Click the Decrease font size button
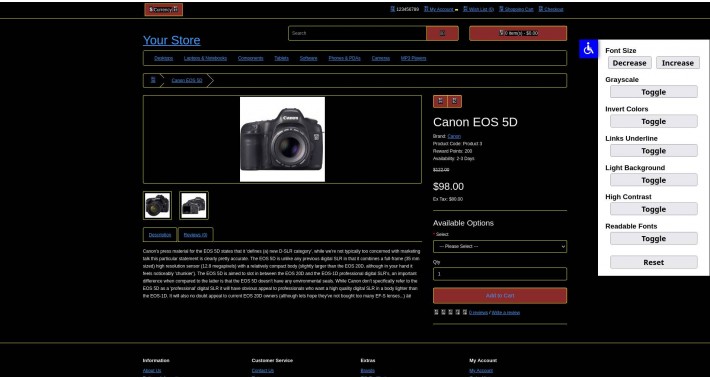 click(629, 63)
